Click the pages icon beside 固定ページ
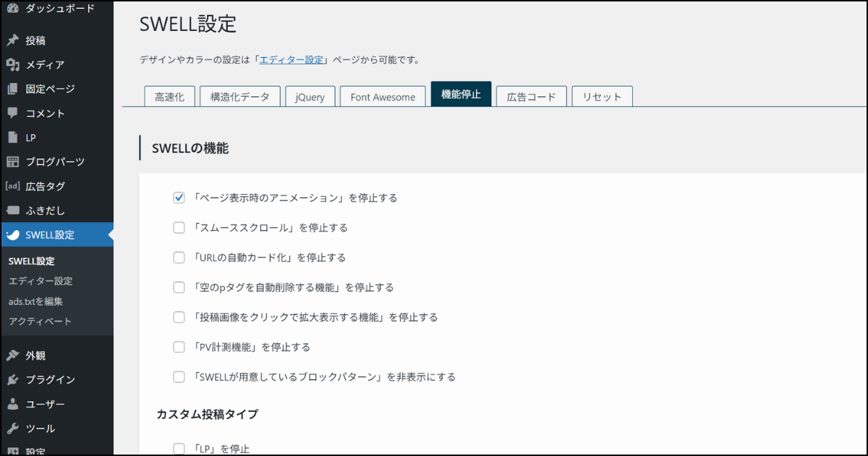The width and height of the screenshot is (868, 456). point(12,89)
